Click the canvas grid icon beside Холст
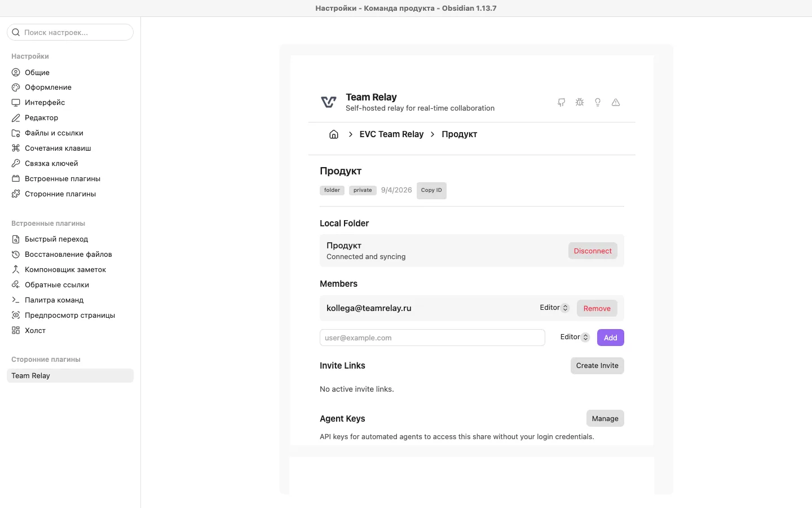The width and height of the screenshot is (812, 508). click(16, 331)
